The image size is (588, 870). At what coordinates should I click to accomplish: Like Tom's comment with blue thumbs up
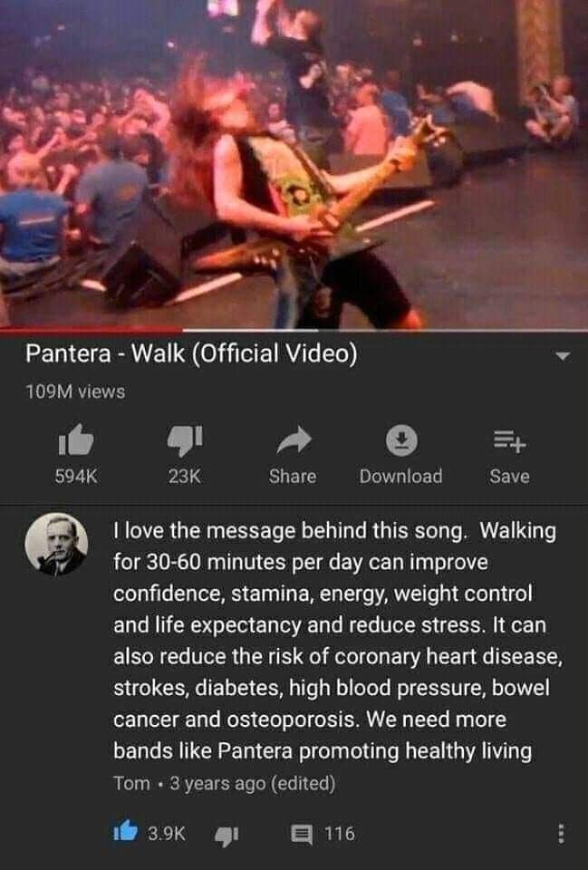tap(125, 832)
